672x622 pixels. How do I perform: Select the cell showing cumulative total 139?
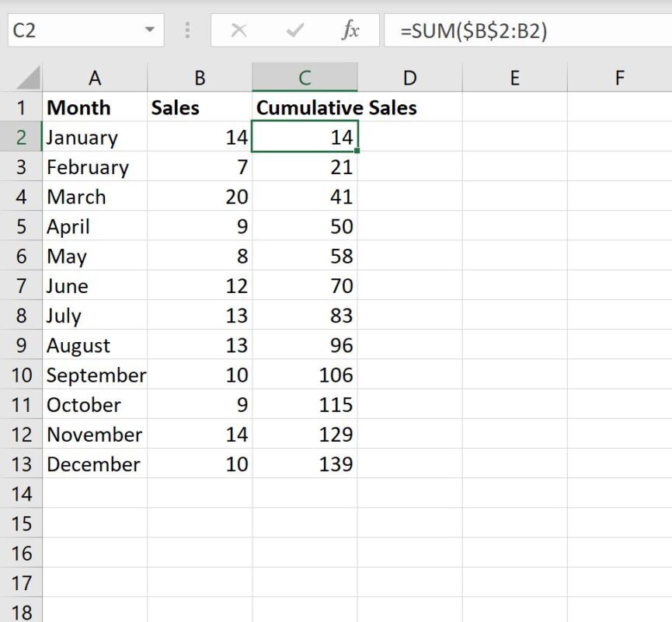pos(305,464)
